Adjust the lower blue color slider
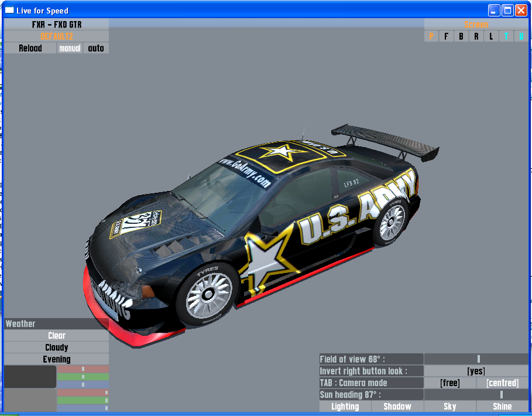Image resolution: width=532 pixels, height=416 pixels. [x=83, y=408]
